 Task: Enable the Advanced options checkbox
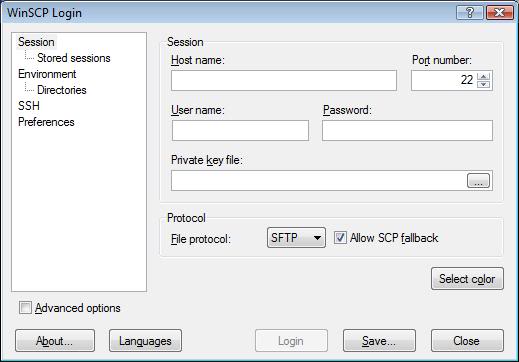[25, 308]
